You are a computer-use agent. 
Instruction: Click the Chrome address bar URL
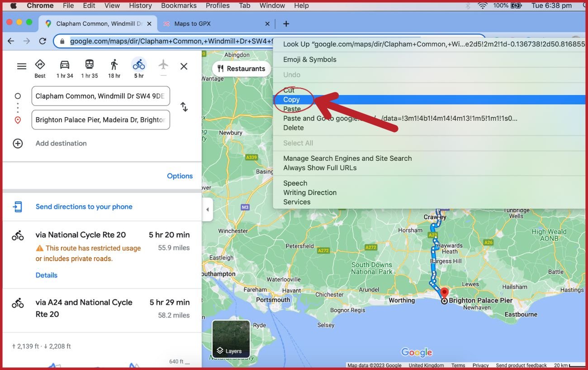click(172, 41)
